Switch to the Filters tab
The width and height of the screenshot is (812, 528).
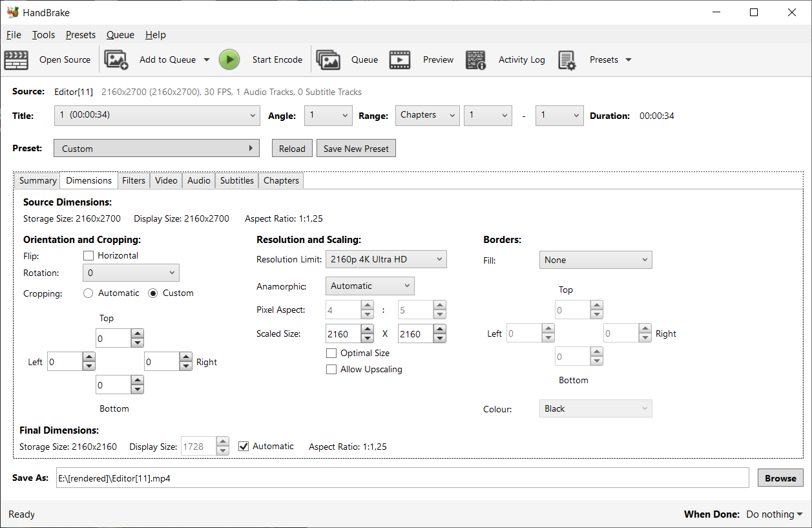[134, 181]
